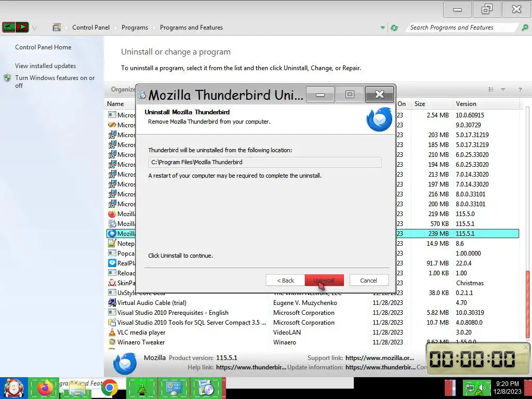
Task: Sort list by Name column header
Action: (x=115, y=104)
